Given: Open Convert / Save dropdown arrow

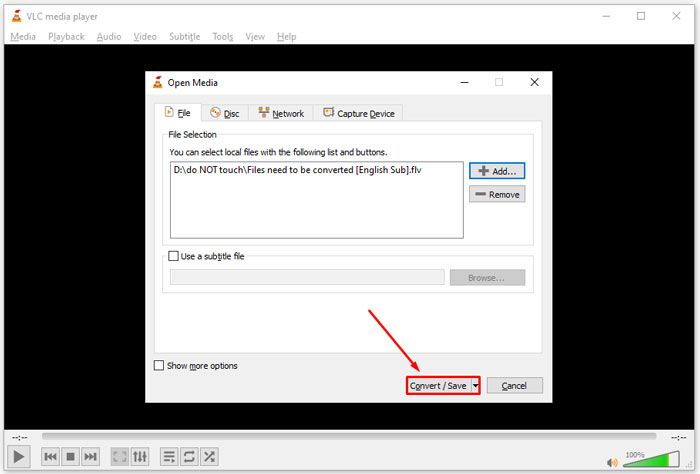Looking at the screenshot, I should (x=475, y=385).
